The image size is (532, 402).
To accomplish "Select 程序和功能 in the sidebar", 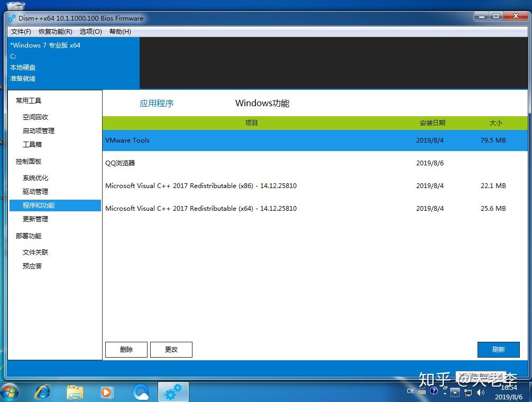I will (56, 205).
